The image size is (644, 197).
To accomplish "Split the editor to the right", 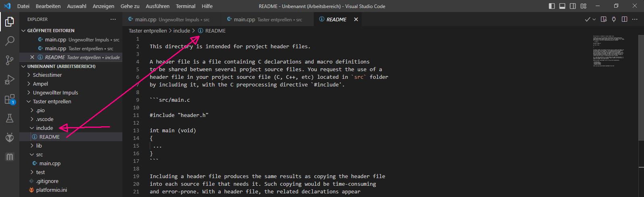I will (x=625, y=19).
